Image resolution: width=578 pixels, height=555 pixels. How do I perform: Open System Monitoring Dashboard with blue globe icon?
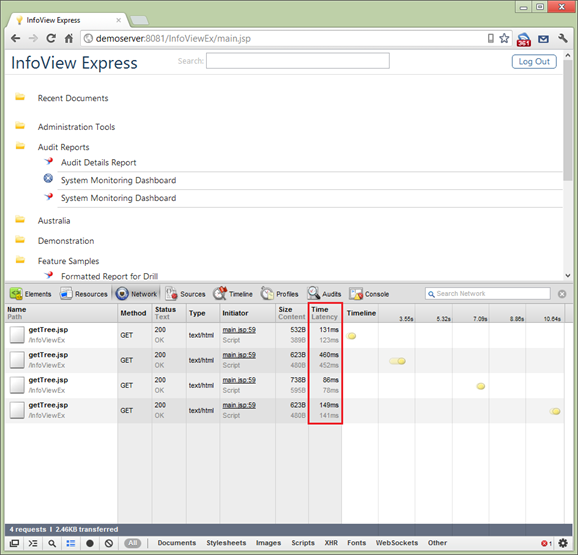pos(118,180)
